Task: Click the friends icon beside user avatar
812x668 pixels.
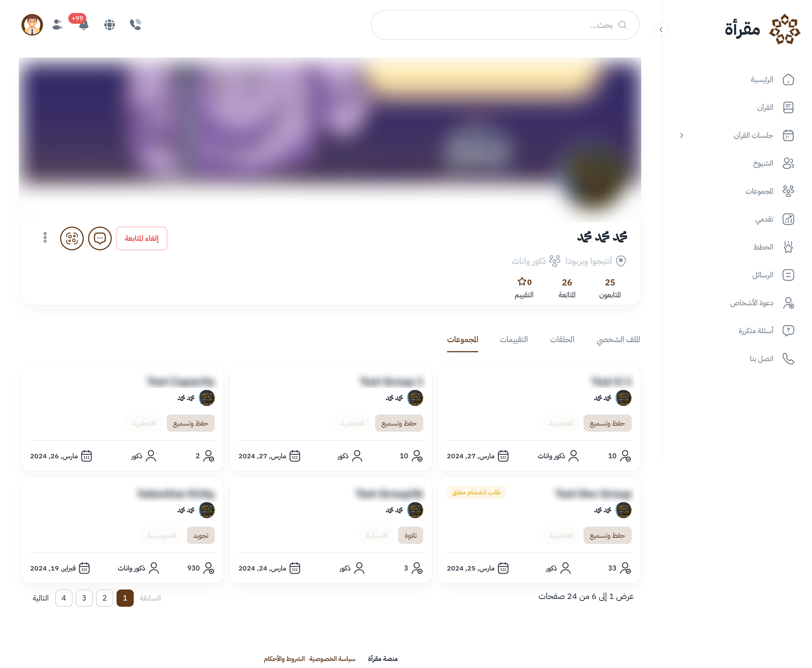Action: pos(58,25)
